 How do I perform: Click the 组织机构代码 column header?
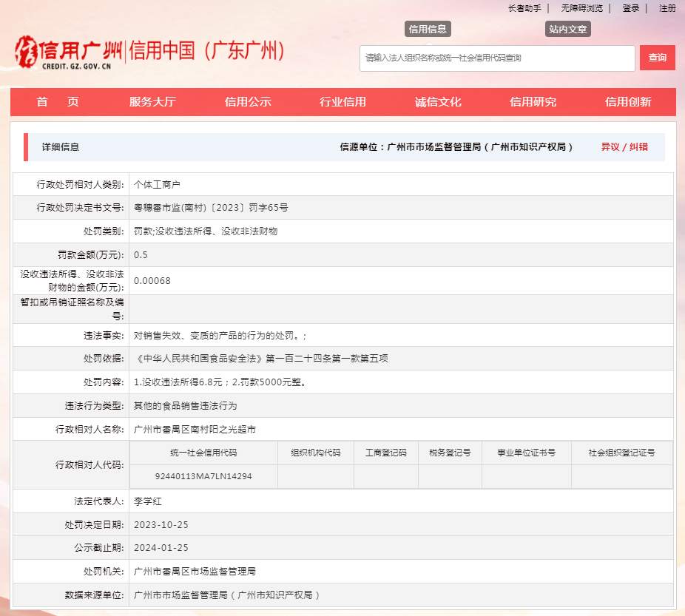pos(316,453)
